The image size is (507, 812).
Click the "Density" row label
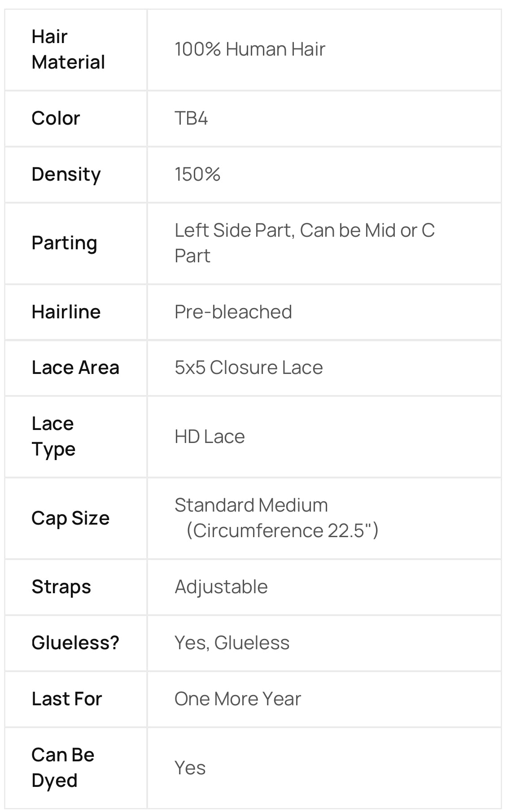[x=66, y=174]
